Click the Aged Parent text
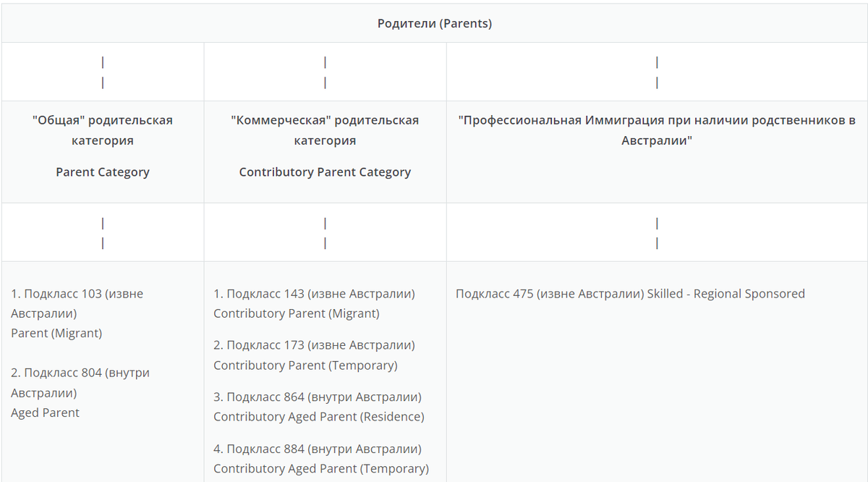The image size is (868, 482). point(45,413)
